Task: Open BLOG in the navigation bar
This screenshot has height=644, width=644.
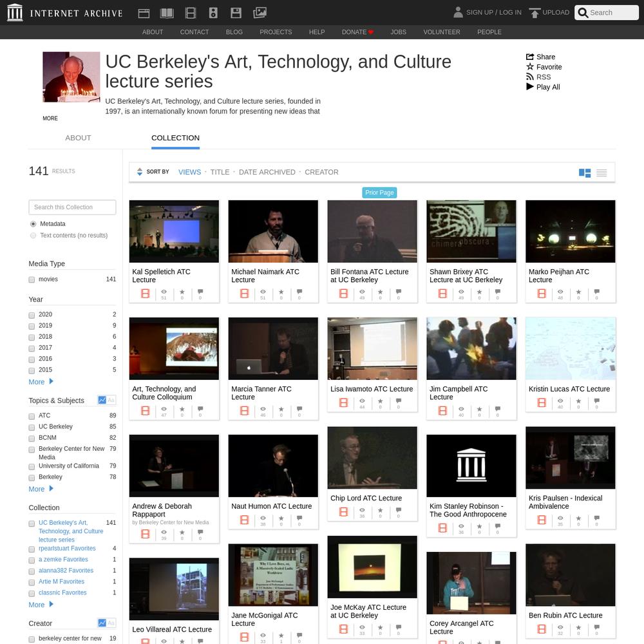Action: 234,32
